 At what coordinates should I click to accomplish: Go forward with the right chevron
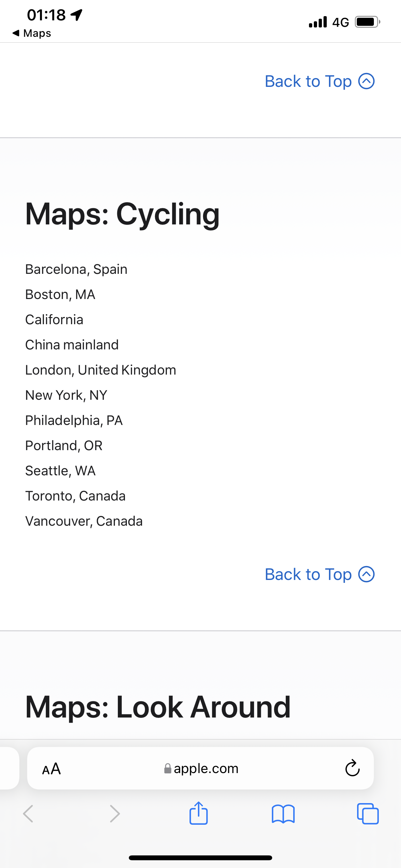pos(115,814)
